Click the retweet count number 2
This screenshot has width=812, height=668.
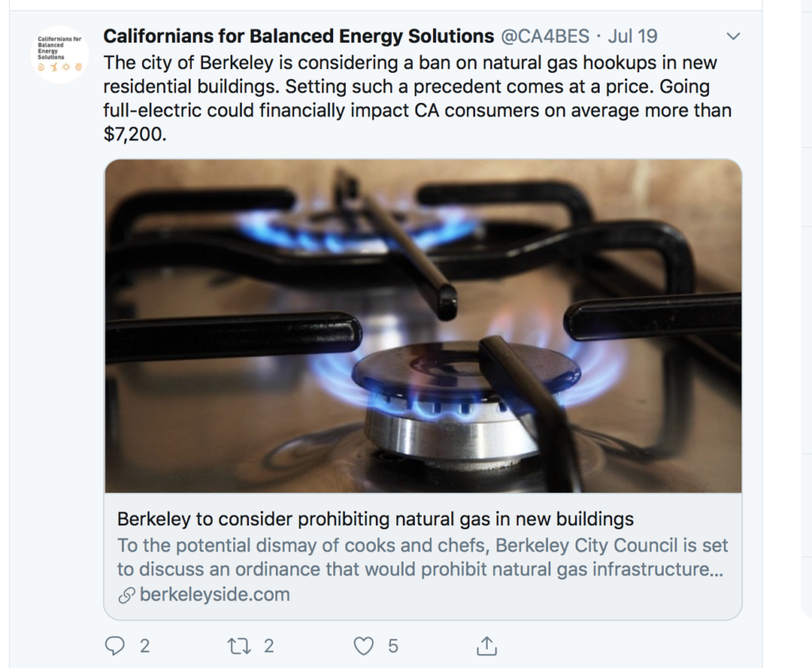click(x=268, y=646)
